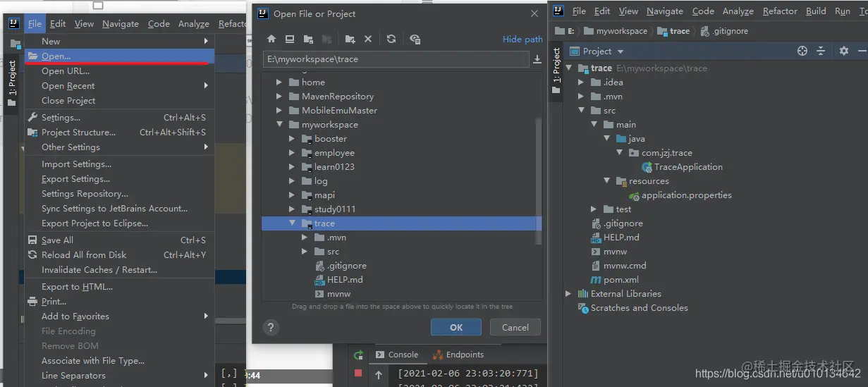The image size is (868, 387).
Task: Expand the .idea folder in Project panel
Action: (581, 82)
